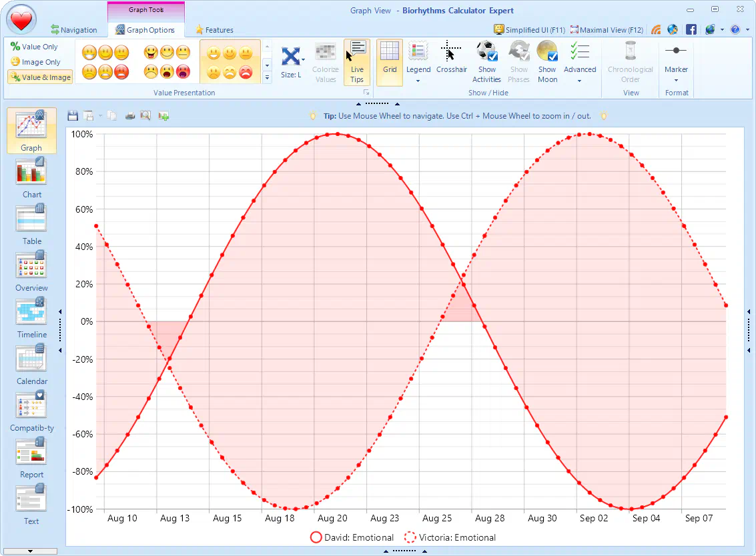The image size is (756, 556).
Task: Choose Image Only presentation mode
Action: (x=36, y=62)
